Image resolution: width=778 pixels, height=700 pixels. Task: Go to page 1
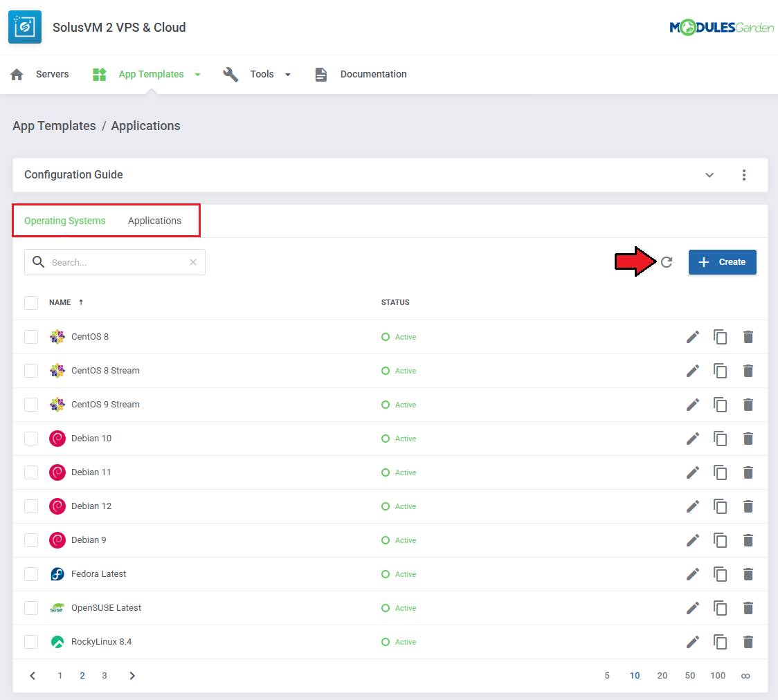click(60, 676)
